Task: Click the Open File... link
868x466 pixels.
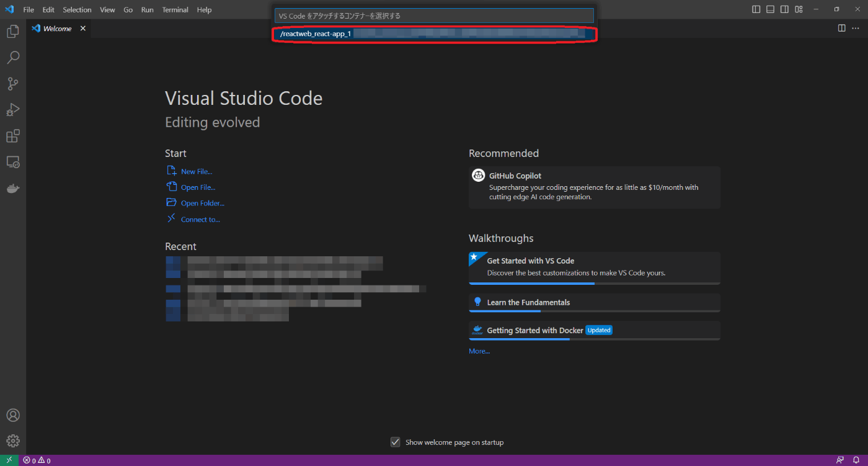Action: coord(198,187)
